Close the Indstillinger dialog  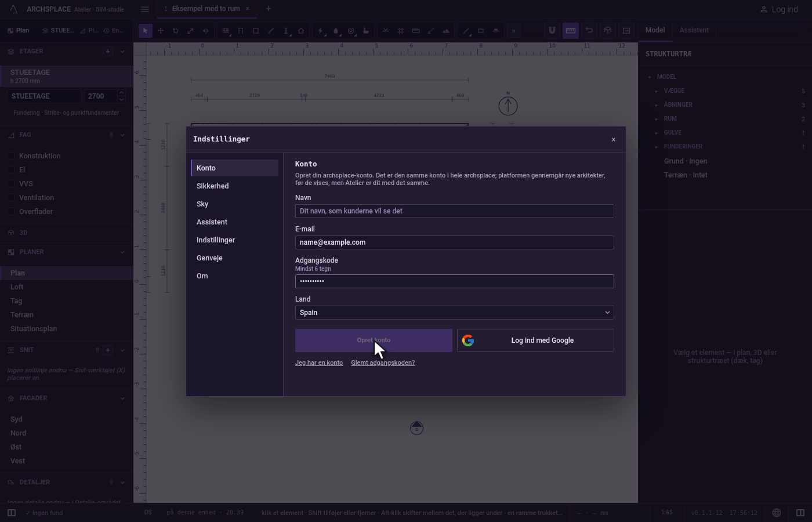coord(614,140)
